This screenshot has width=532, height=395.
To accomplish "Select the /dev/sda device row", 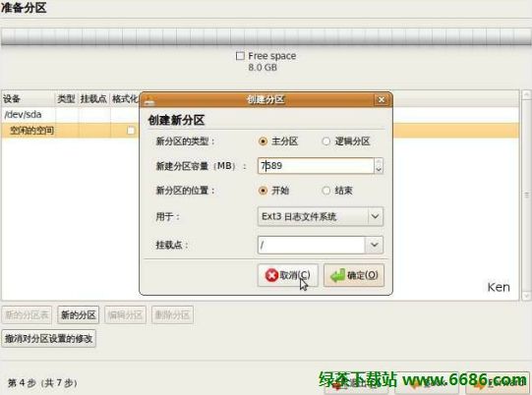I will 260,115.
